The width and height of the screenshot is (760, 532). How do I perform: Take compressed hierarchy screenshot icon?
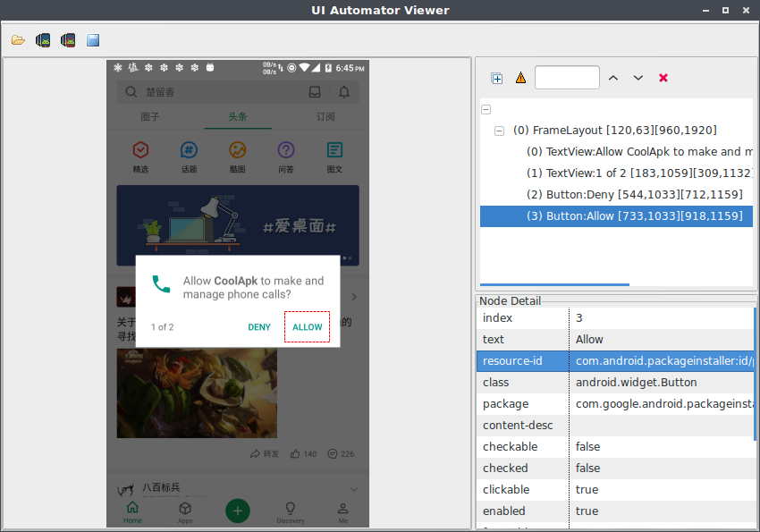[67, 39]
